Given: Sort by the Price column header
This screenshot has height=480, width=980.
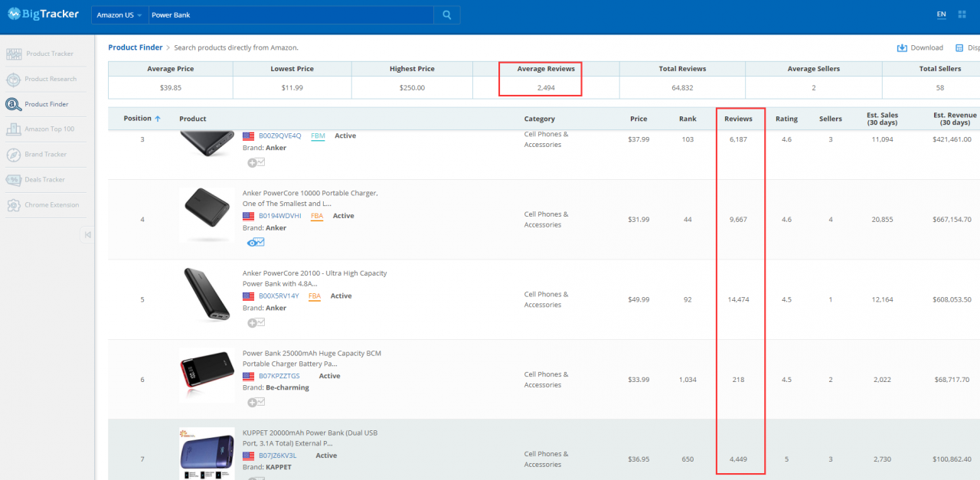Looking at the screenshot, I should click(639, 119).
